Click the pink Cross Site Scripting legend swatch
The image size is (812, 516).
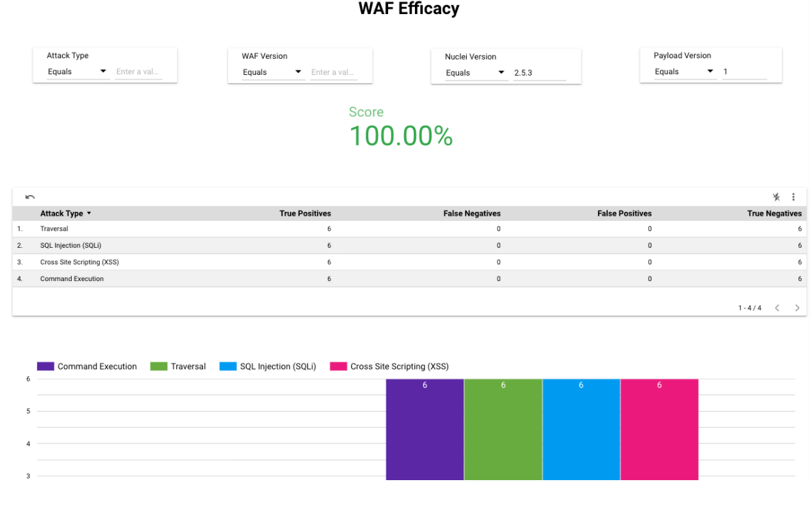point(338,366)
